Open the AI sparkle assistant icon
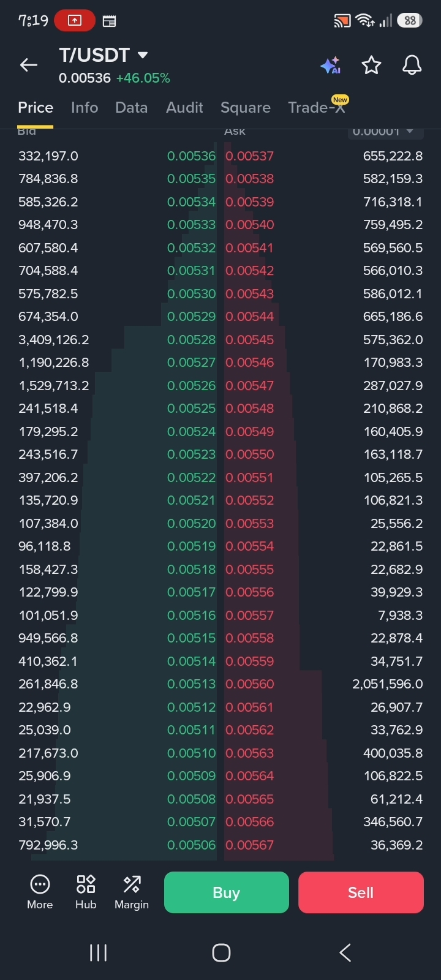The image size is (441, 980). coord(331,65)
